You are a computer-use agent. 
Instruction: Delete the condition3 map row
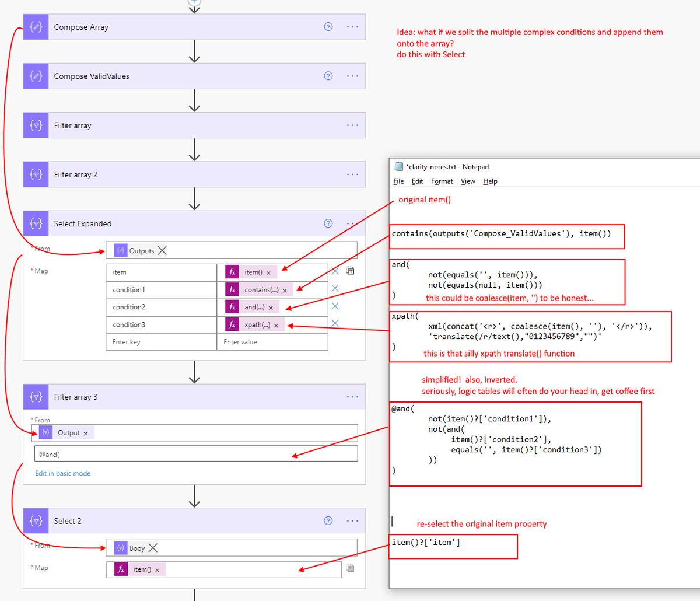(335, 323)
